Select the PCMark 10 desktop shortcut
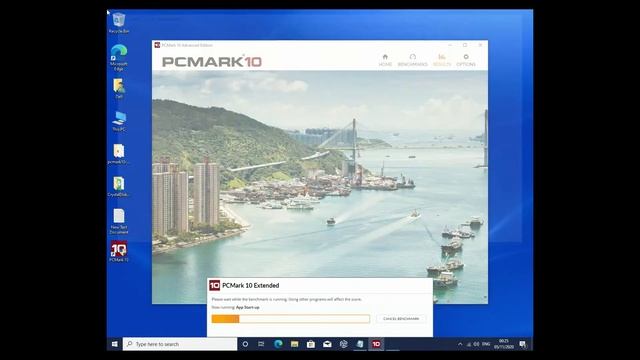The width and height of the screenshot is (640, 360). (x=119, y=251)
